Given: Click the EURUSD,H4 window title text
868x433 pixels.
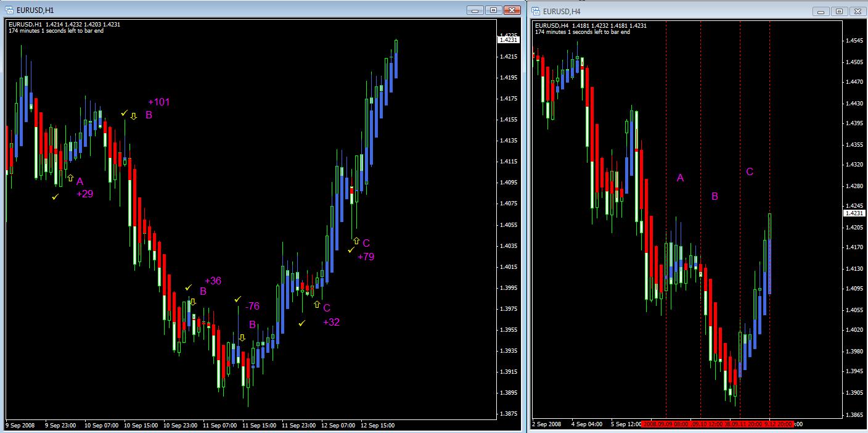Looking at the screenshot, I should (x=562, y=11).
